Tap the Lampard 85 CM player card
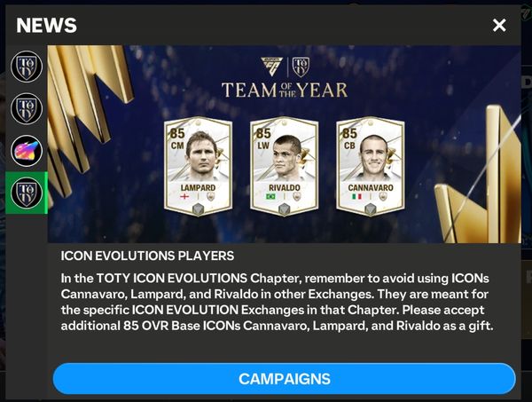Viewport: 532px width, 402px height. click(198, 167)
